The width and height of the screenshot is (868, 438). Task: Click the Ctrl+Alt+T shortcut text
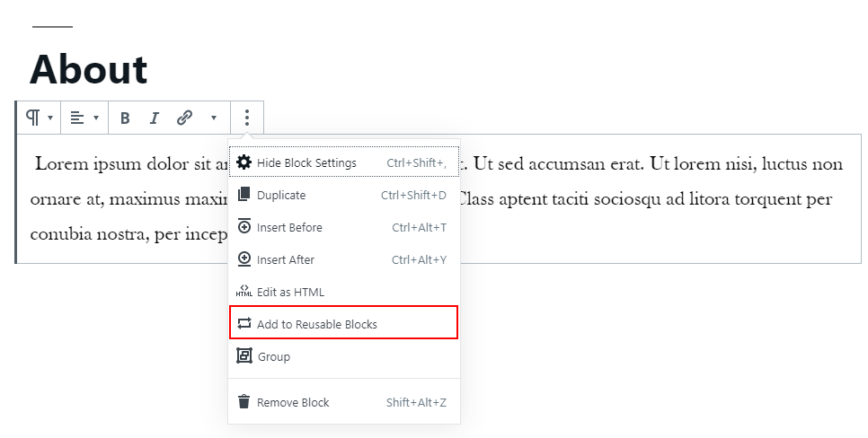419,227
